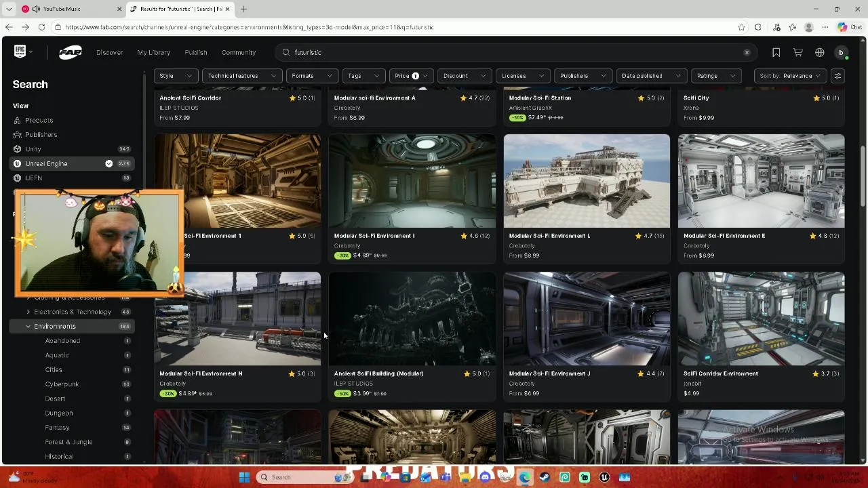The width and height of the screenshot is (868, 488).
Task: Open the Tags filter dropdown
Action: pyautogui.click(x=364, y=76)
